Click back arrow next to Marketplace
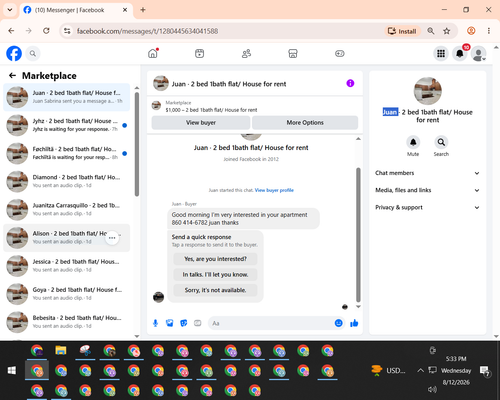500x400 pixels. click(x=12, y=76)
